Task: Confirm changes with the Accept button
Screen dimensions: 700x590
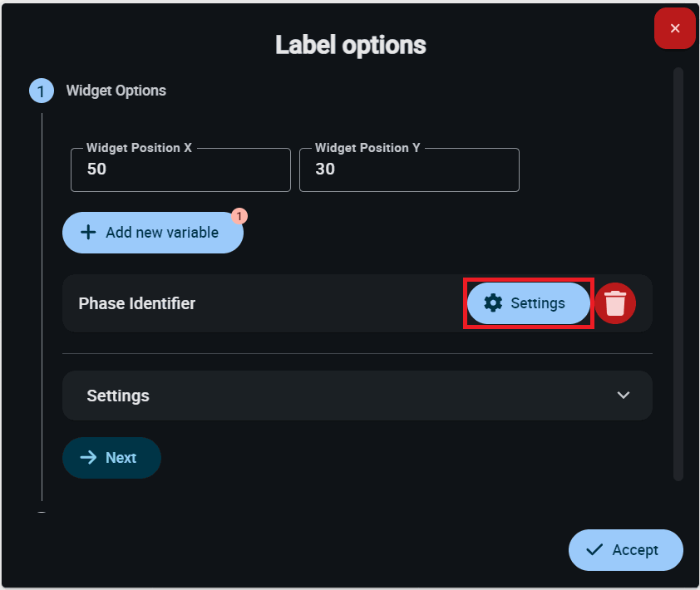Action: point(625,549)
